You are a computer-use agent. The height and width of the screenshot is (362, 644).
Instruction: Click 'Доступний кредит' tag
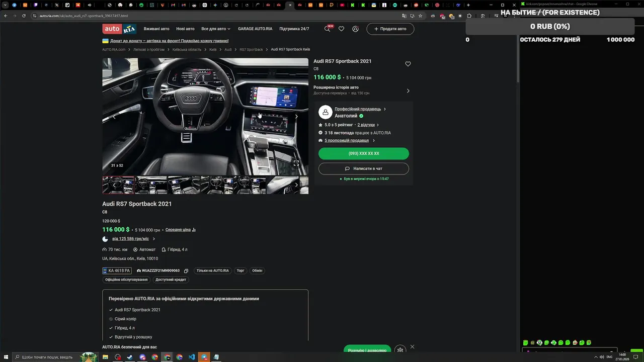coord(171,280)
